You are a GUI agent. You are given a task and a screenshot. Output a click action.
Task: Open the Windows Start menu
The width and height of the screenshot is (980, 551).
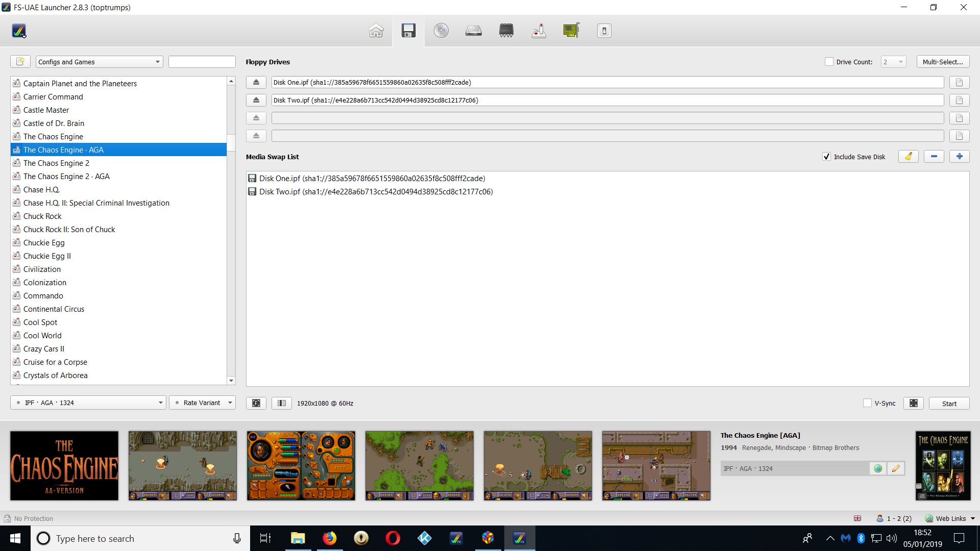(15, 538)
